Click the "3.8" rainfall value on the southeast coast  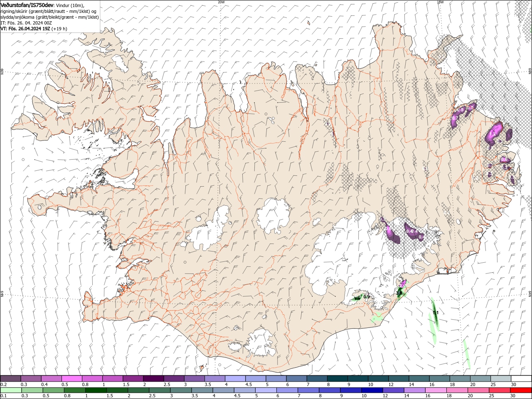(399, 293)
